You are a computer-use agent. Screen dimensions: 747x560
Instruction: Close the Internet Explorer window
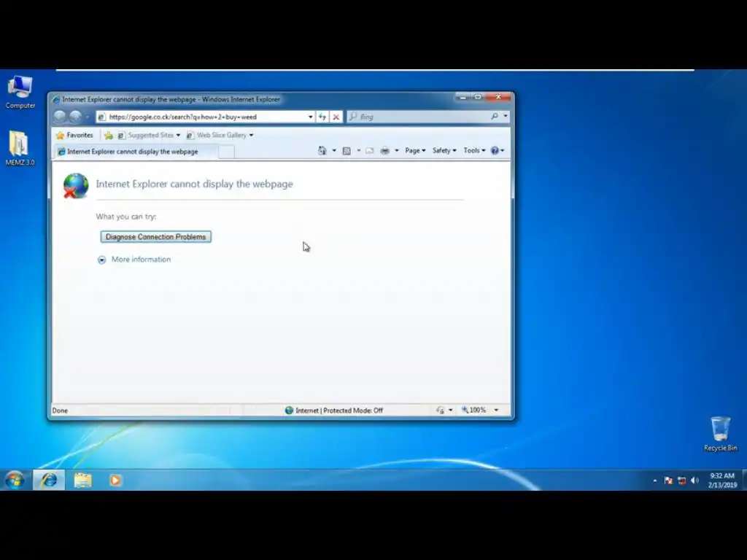[498, 97]
